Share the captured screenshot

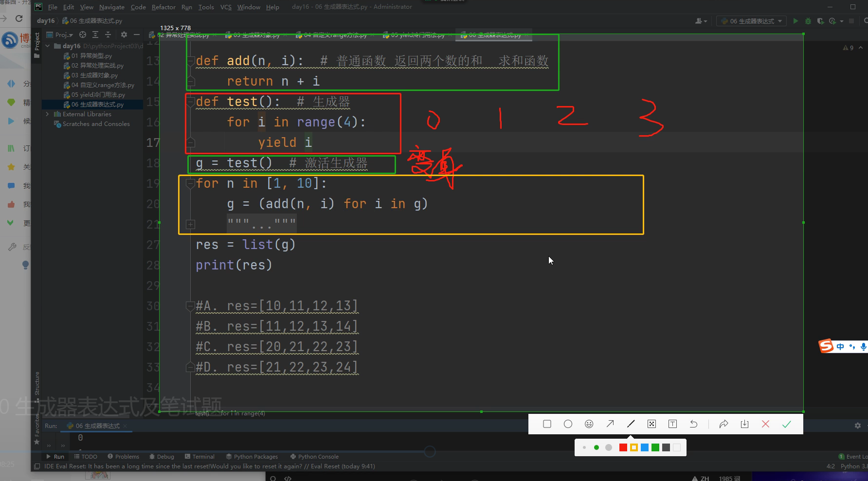(x=723, y=424)
